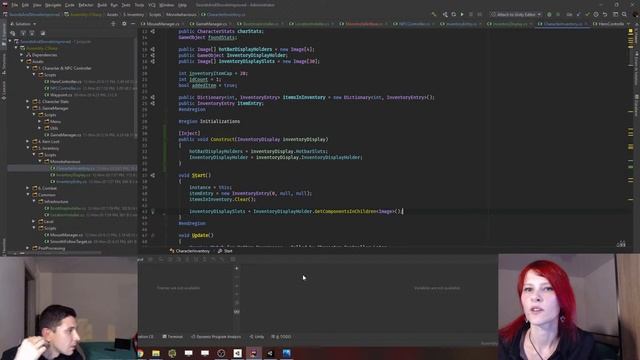Expand the Dependencies node
Image resolution: width=640 pixels, height=360 pixels.
point(22,55)
